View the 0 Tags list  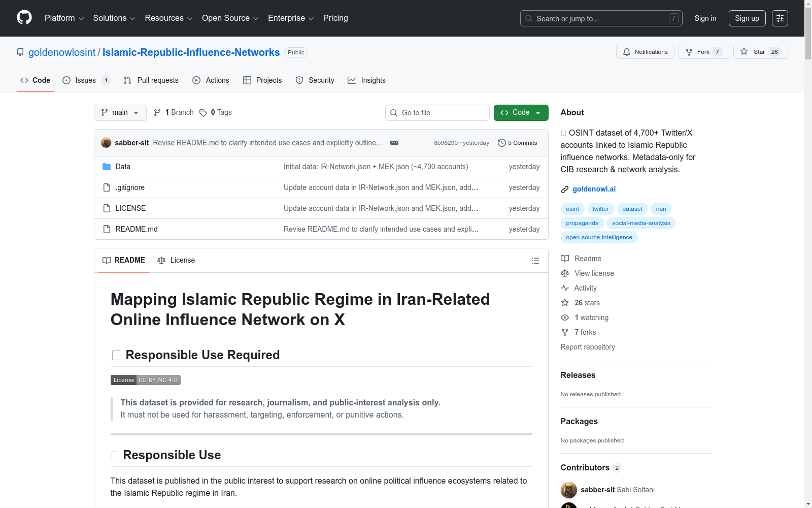216,113
